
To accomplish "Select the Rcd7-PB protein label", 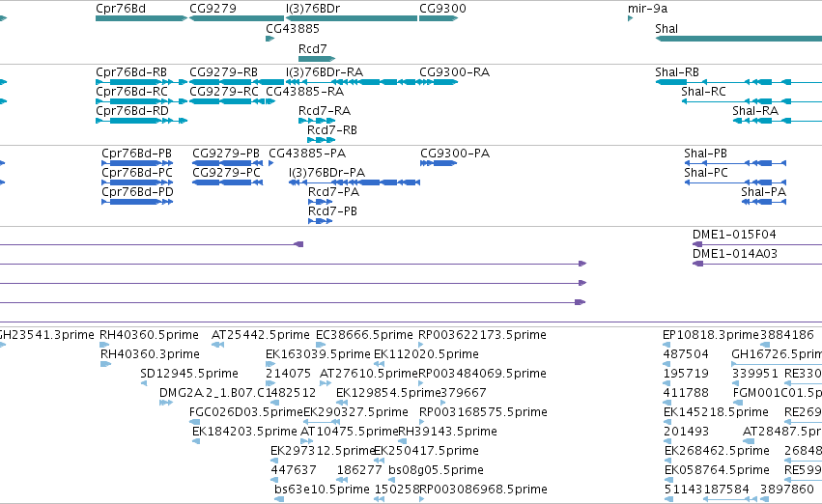I will click(332, 211).
